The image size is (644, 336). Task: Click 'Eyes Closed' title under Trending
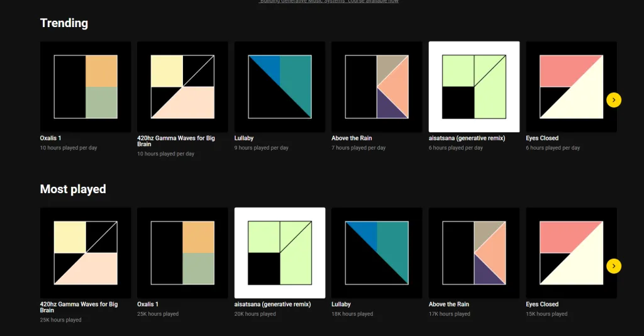pos(542,138)
